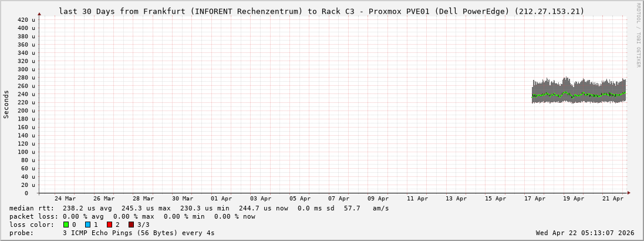644x241 pixels.
Task: Click the blue loss color swatch for 1
Action: tap(87, 225)
